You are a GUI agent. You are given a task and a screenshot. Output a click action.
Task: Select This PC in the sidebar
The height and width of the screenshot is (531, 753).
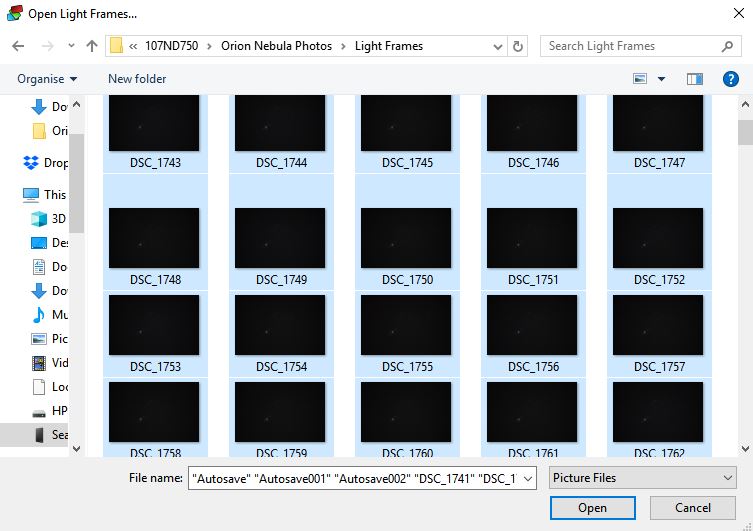tap(45, 194)
